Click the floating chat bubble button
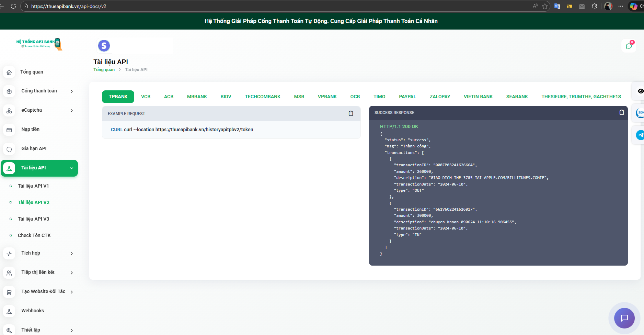Image resolution: width=644 pixels, height=335 pixels. [x=624, y=318]
